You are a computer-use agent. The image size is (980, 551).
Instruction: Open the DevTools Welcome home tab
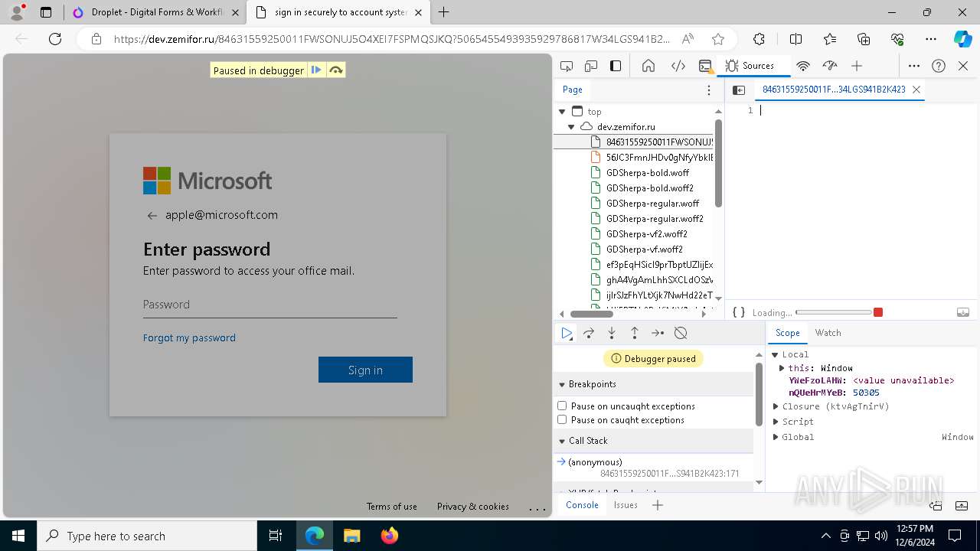pos(648,66)
